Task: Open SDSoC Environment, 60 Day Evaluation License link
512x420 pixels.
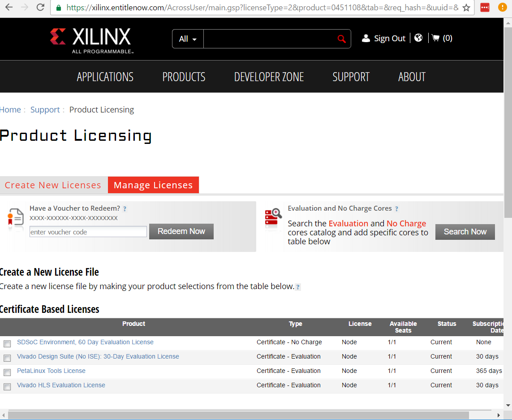Action: (85, 342)
